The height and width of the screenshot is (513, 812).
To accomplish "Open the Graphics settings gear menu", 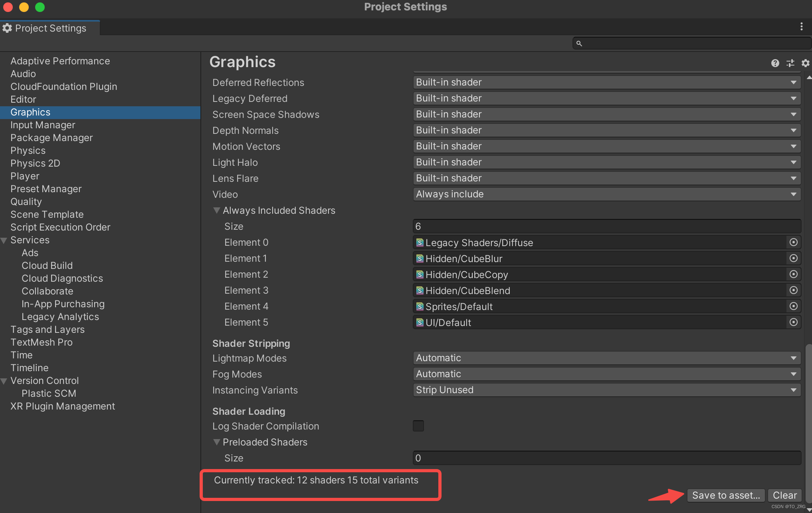I will (x=805, y=63).
